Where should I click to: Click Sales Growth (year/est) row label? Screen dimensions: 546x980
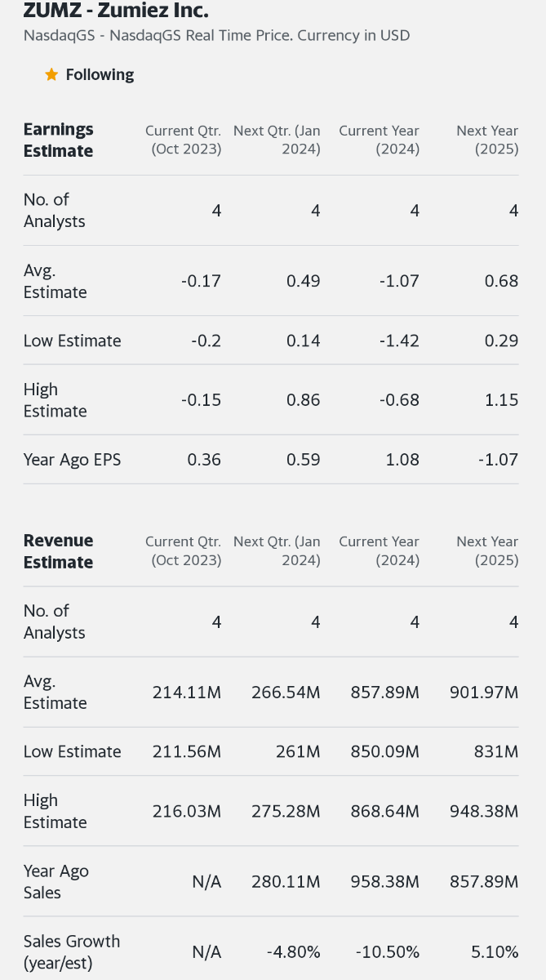(x=72, y=952)
